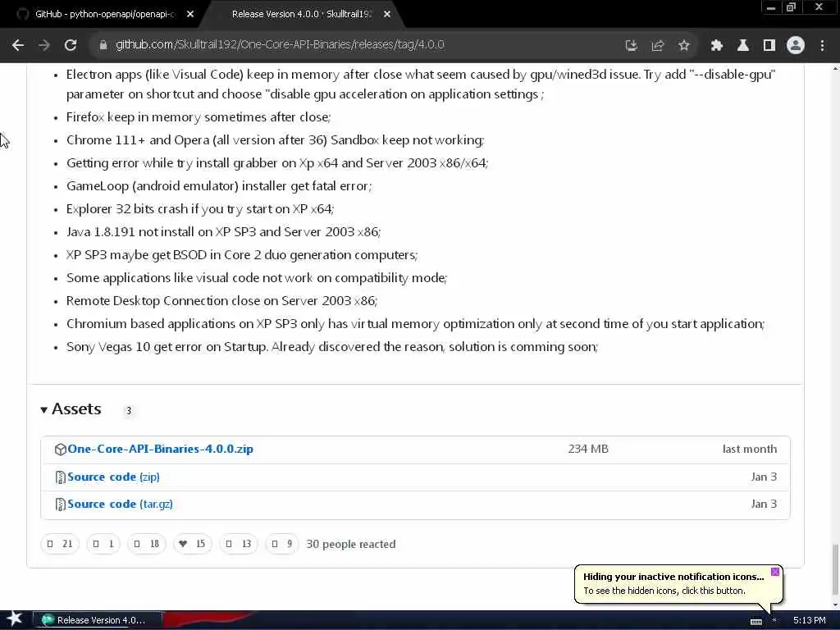Bookmark this page with star
Image resolution: width=840 pixels, height=630 pixels.
point(683,45)
